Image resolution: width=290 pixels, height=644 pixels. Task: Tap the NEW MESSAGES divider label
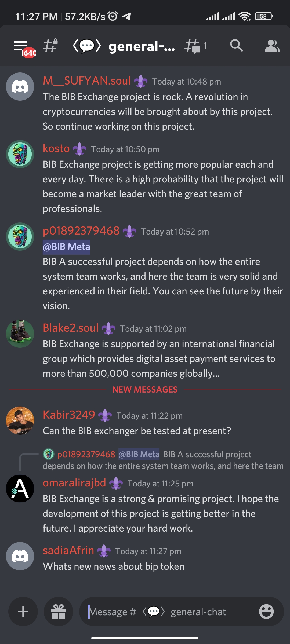[145, 389]
